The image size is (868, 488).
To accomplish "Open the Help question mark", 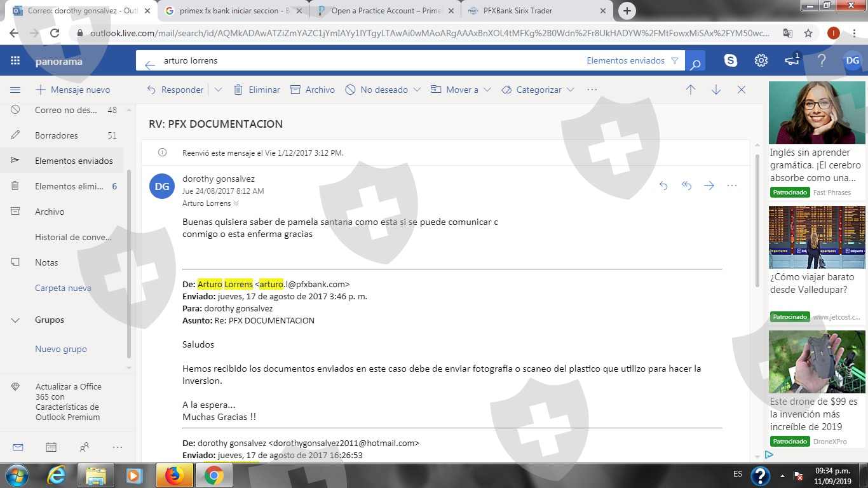I will 822,61.
